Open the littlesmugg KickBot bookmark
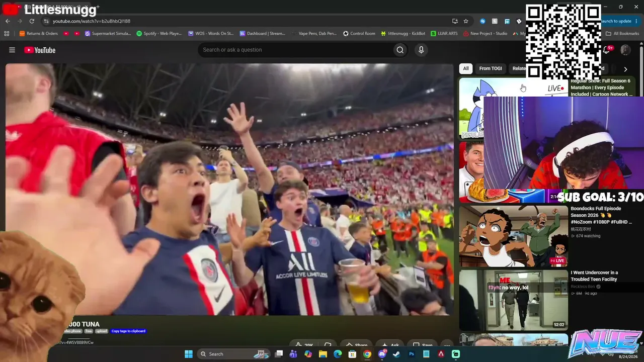The width and height of the screenshot is (644, 362). pyautogui.click(x=403, y=34)
